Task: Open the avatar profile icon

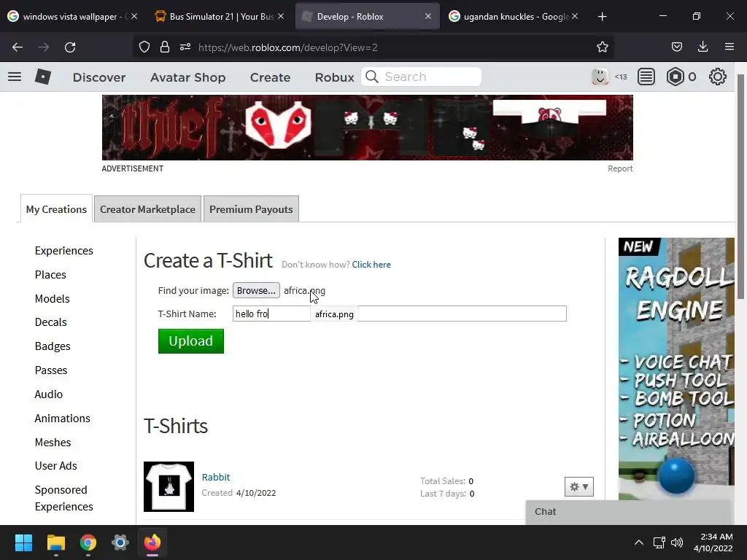Action: tap(600, 77)
